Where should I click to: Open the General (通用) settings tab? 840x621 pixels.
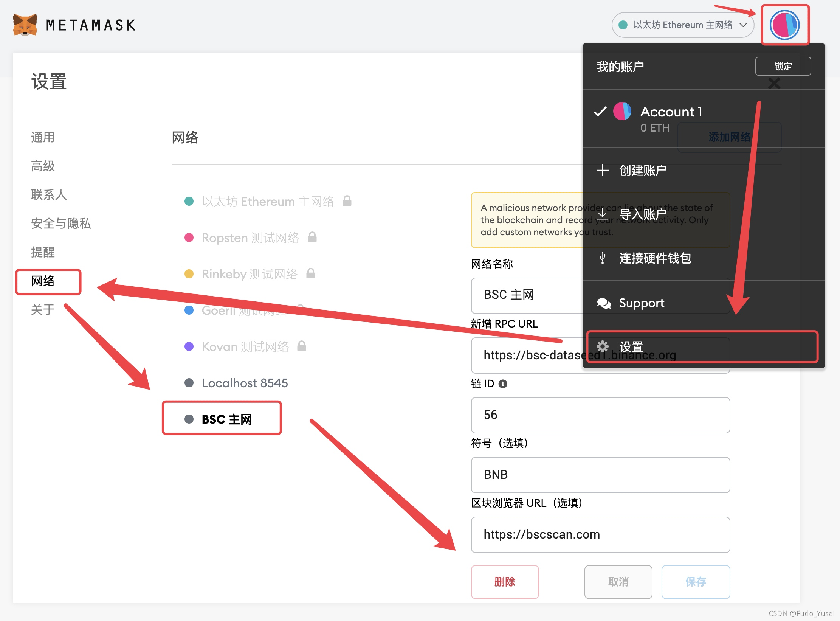pyautogui.click(x=43, y=137)
